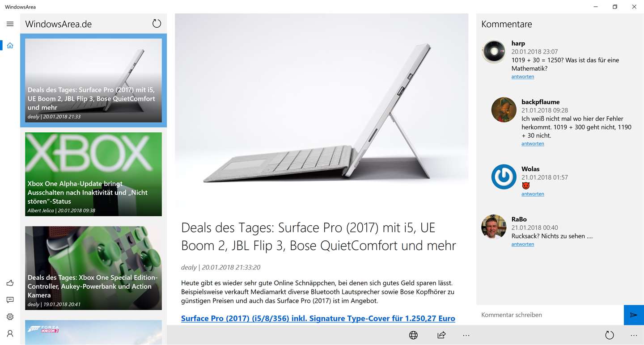Go to the Home section in sidebar
This screenshot has width=644, height=345.
point(10,45)
